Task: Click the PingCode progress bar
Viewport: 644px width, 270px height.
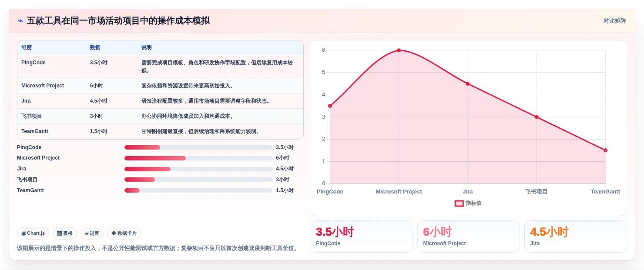Action: pyautogui.click(x=198, y=147)
